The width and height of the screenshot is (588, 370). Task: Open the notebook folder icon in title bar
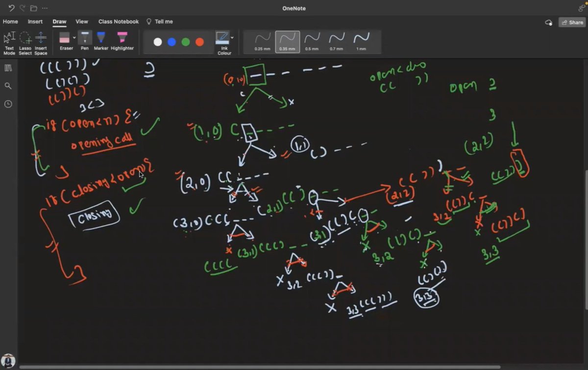[33, 8]
